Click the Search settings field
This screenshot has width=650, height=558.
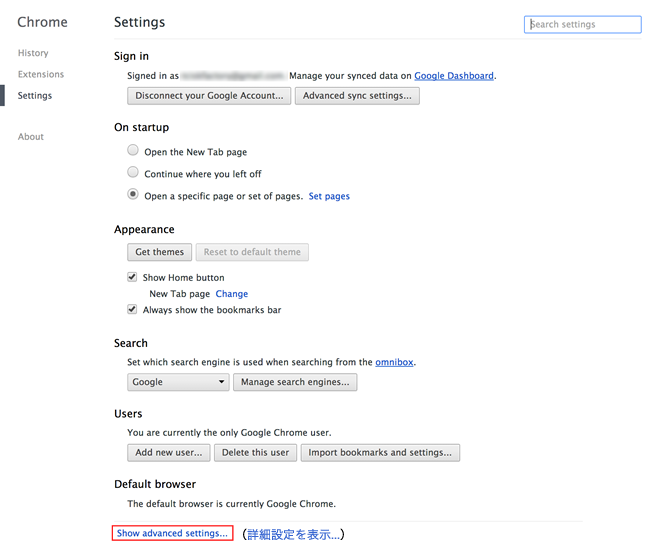(582, 24)
